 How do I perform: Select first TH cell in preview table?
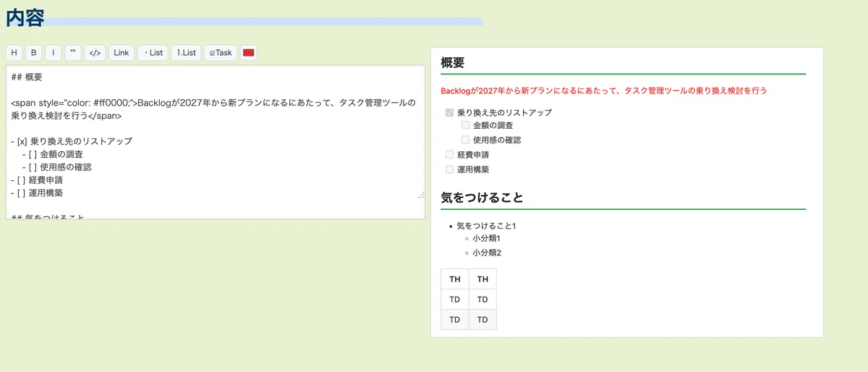coord(455,279)
